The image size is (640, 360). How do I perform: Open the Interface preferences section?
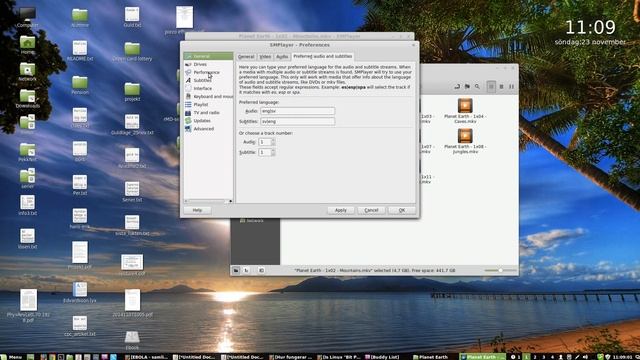click(x=208, y=89)
